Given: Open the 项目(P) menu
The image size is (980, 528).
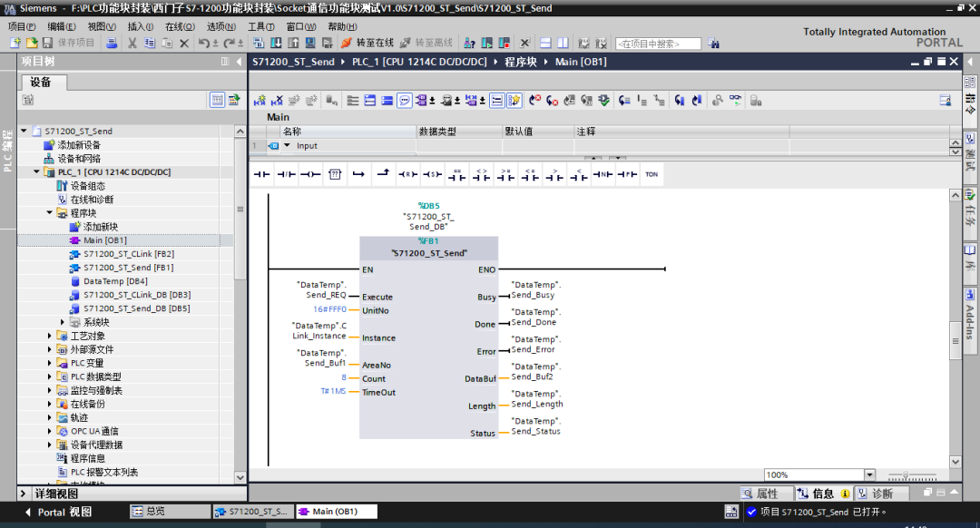Looking at the screenshot, I should click(21, 26).
